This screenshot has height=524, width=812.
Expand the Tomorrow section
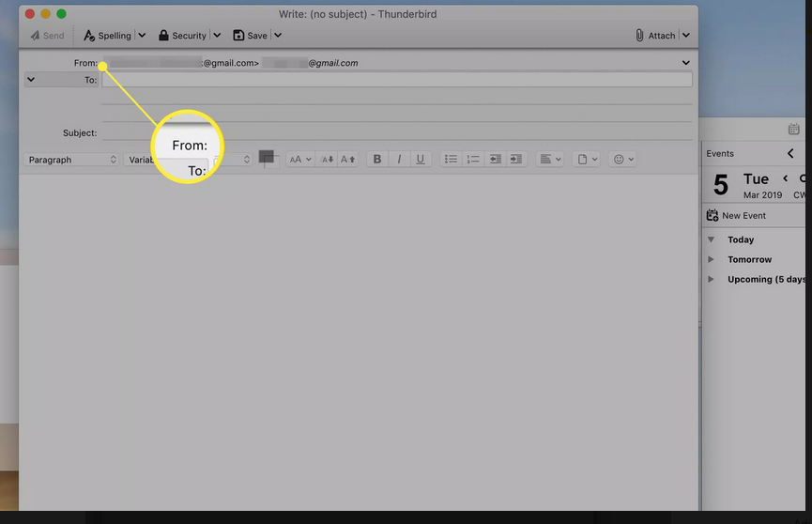[x=711, y=259]
